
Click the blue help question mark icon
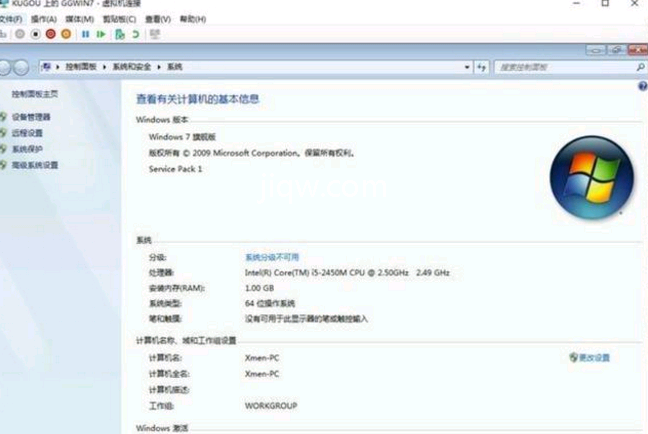click(642, 86)
